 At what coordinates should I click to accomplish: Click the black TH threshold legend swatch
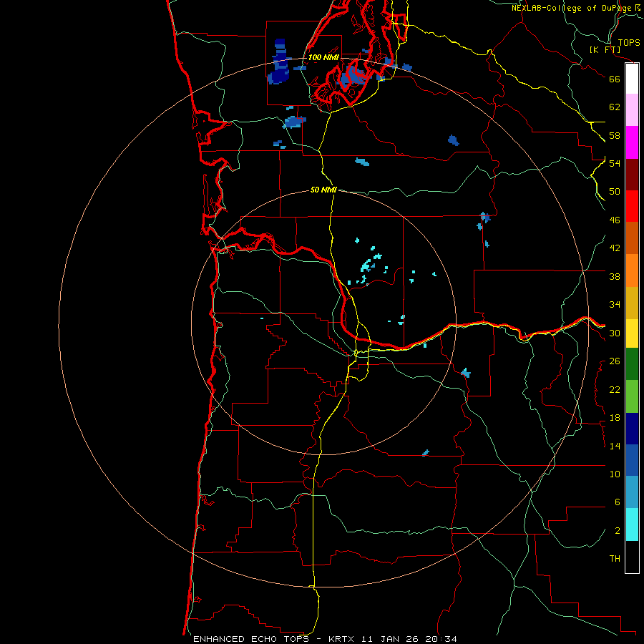click(632, 557)
